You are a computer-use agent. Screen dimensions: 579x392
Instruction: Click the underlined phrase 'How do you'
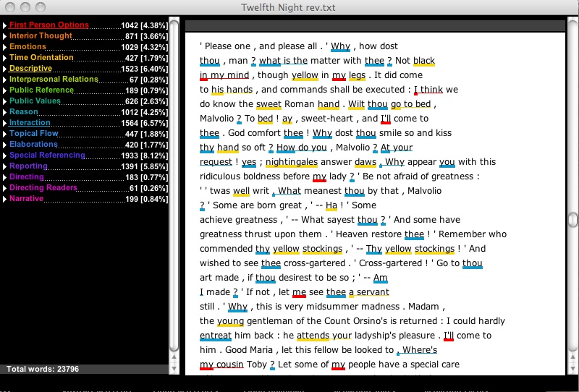[x=302, y=148]
